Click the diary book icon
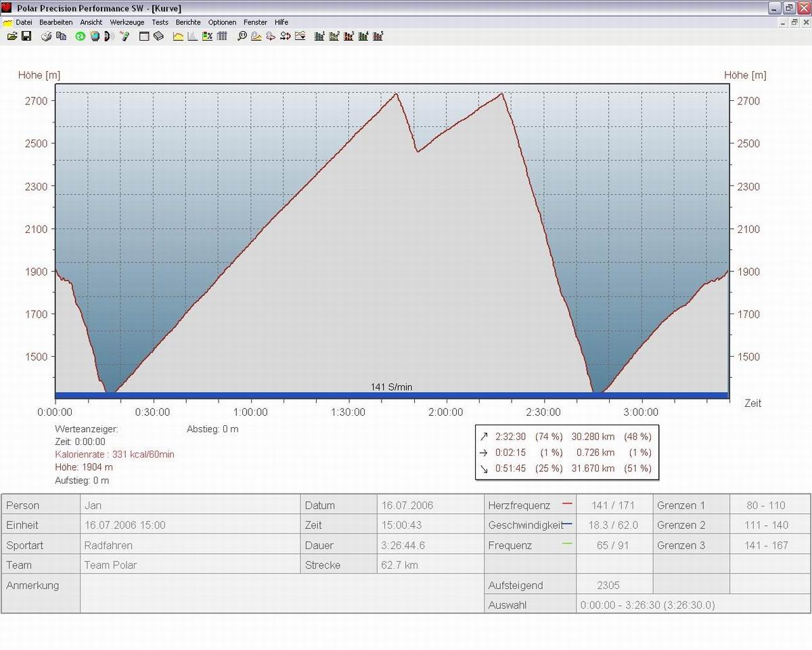Viewport: 812px width, 650px height. [158, 36]
